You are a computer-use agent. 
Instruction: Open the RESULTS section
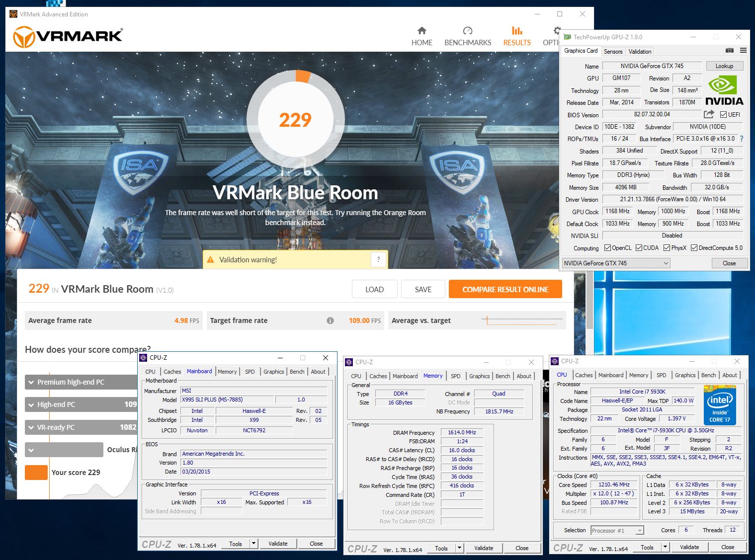[x=517, y=37]
